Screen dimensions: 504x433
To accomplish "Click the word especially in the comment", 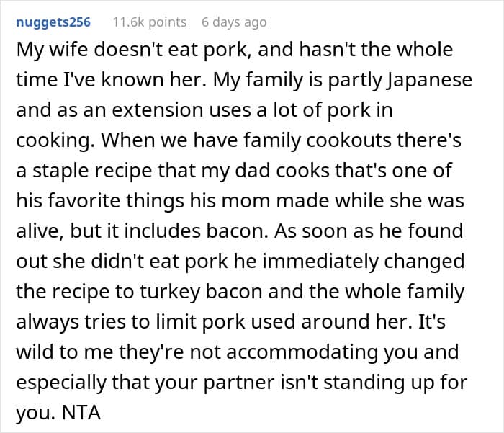I will [61, 382].
